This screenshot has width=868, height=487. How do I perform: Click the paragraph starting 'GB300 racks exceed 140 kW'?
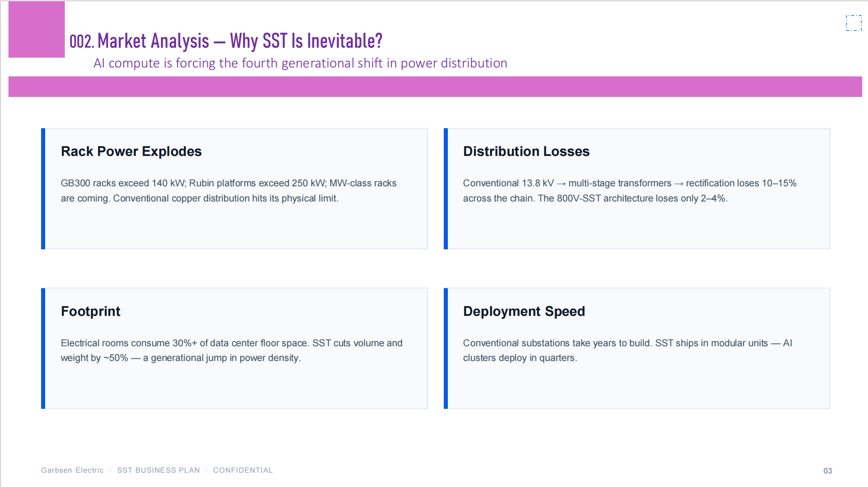click(229, 191)
